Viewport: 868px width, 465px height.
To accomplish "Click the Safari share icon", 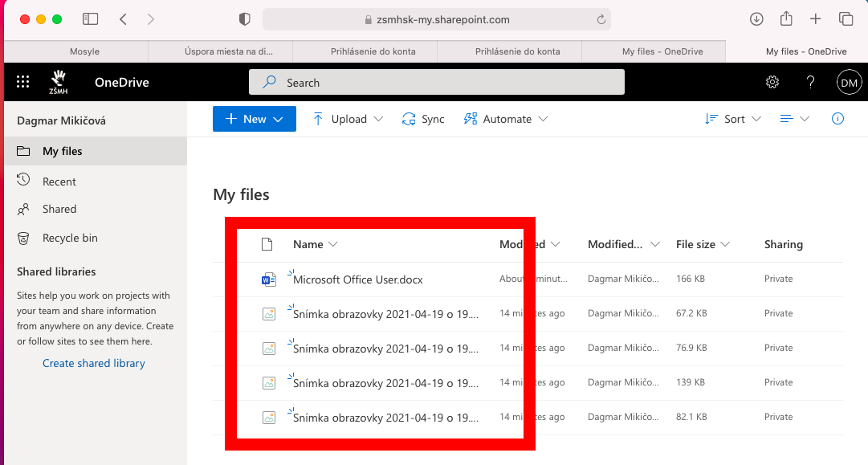I will [786, 19].
